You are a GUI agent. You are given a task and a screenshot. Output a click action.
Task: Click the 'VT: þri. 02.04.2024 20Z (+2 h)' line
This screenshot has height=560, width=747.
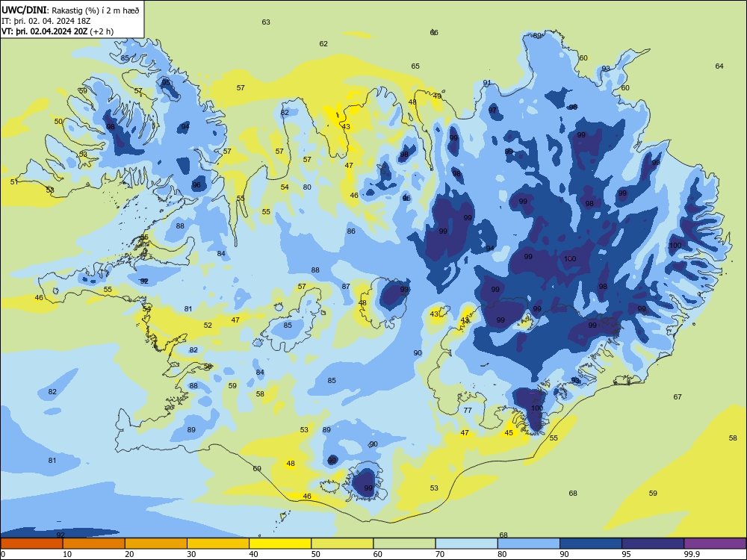[x=58, y=31]
